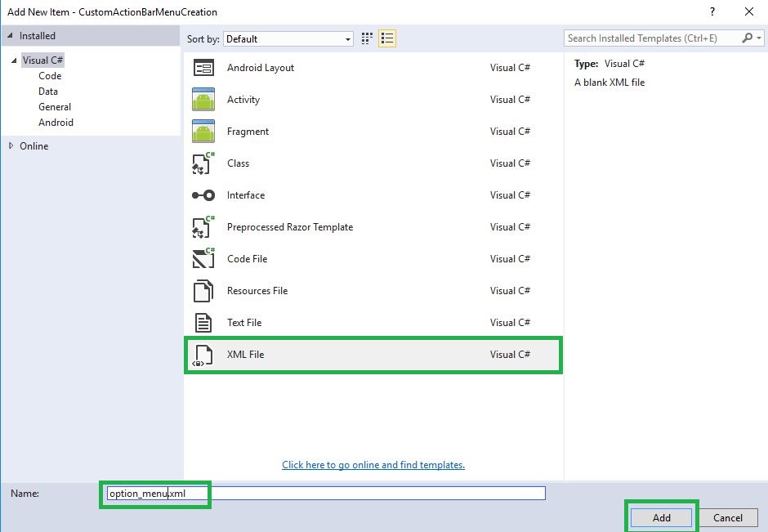This screenshot has height=532, width=768.
Task: Switch to small icons list view
Action: [x=387, y=38]
